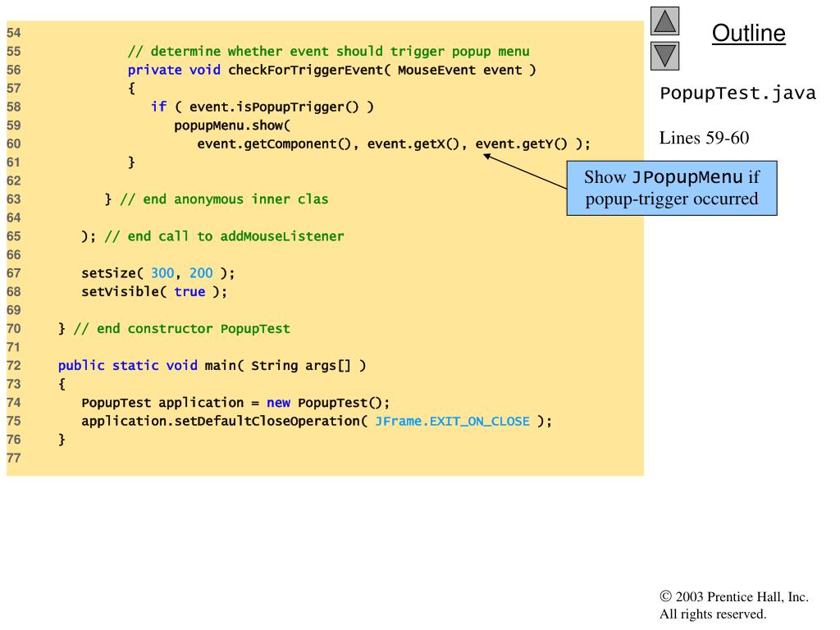The height and width of the screenshot is (630, 840).
Task: Click the 'All rights reserved.' text
Action: (x=713, y=614)
